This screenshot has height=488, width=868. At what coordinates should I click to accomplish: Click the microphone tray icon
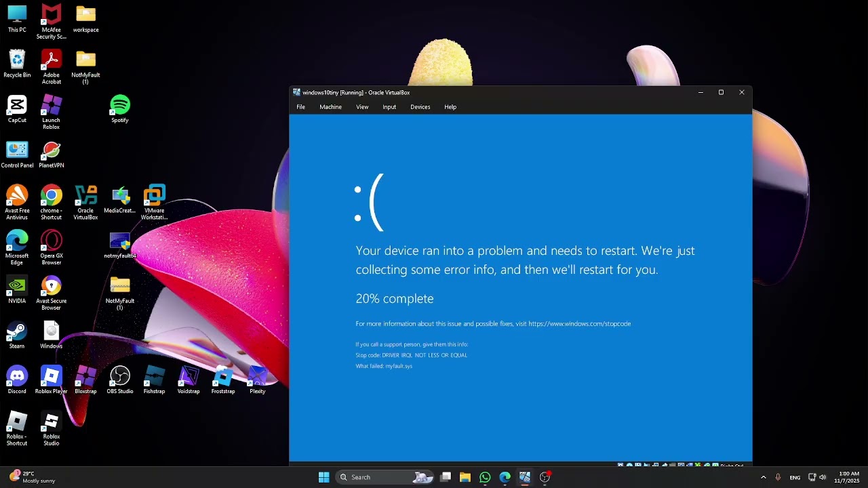[x=778, y=477]
